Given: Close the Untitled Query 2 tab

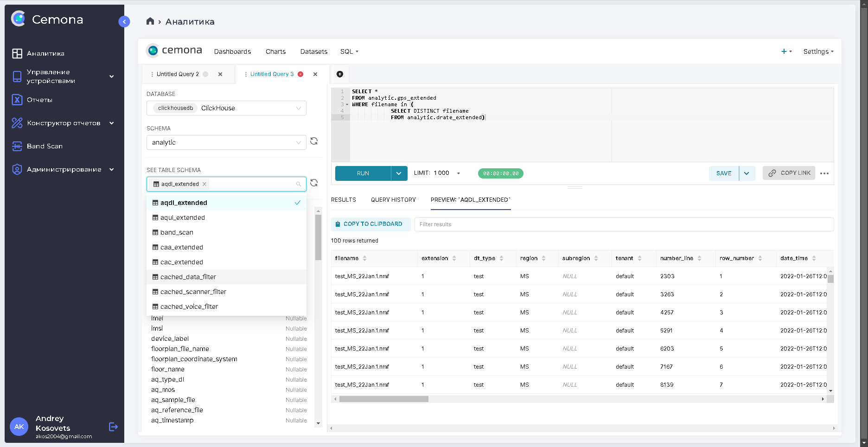Looking at the screenshot, I should click(220, 74).
